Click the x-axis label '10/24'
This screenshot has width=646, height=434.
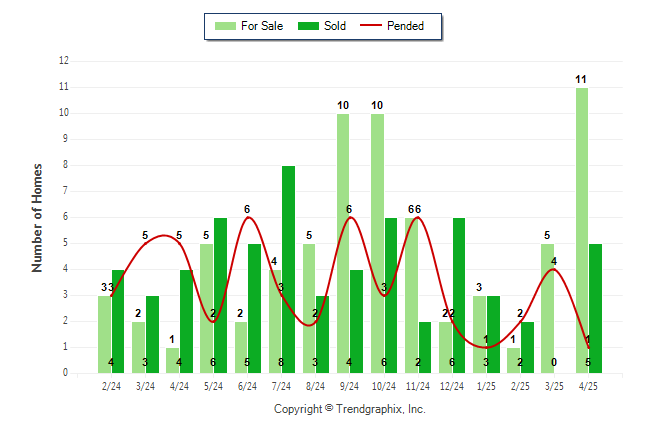tap(384, 386)
